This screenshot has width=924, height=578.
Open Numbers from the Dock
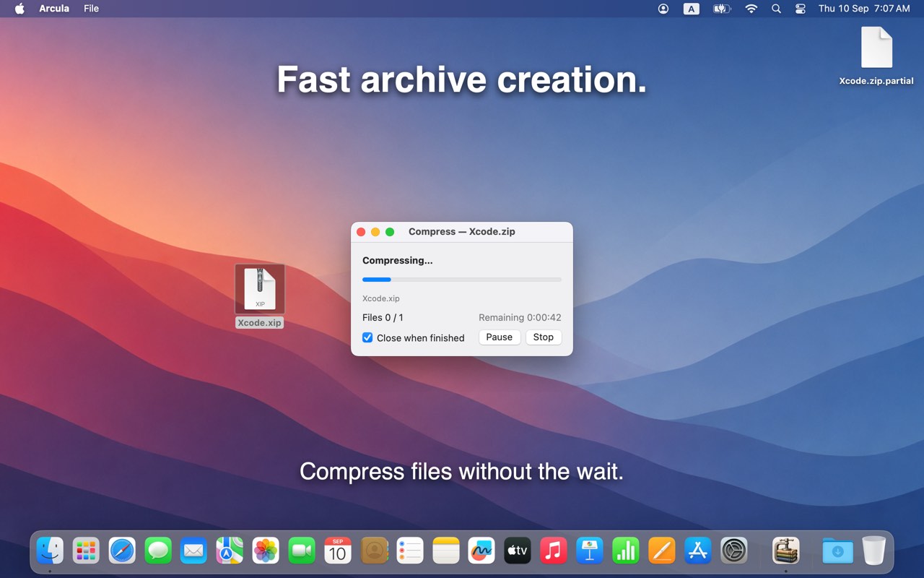pyautogui.click(x=626, y=551)
